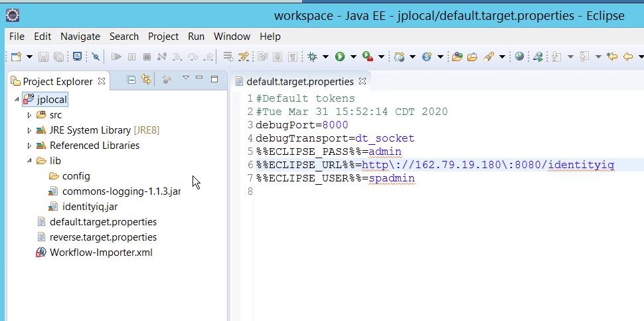Click the Search flashlight icon

click(489, 56)
